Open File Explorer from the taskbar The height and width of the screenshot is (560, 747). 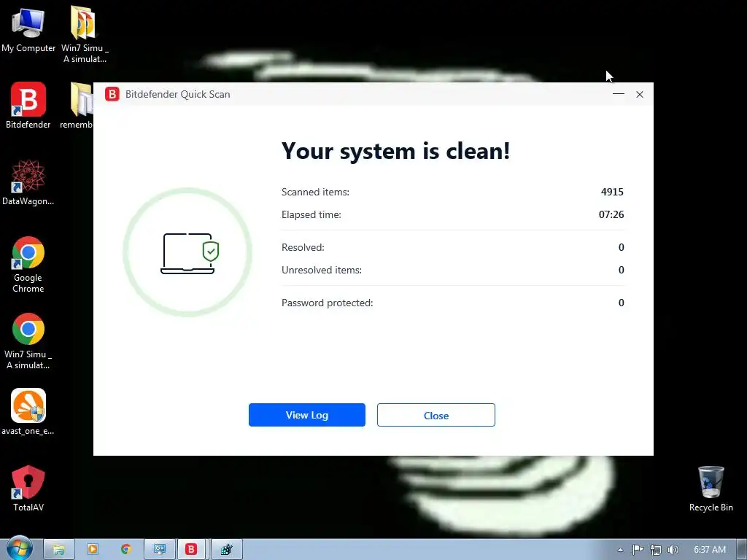tap(59, 550)
